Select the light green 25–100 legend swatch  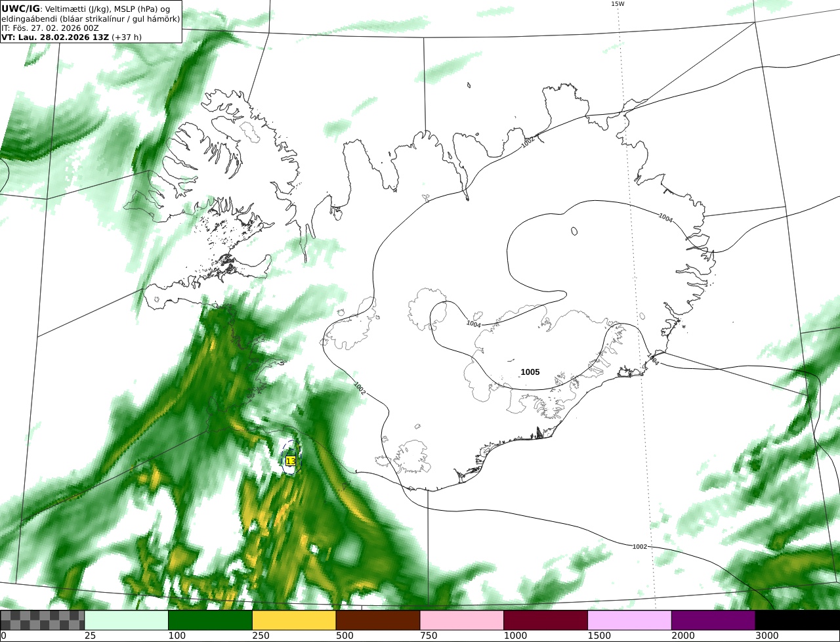tap(127, 620)
